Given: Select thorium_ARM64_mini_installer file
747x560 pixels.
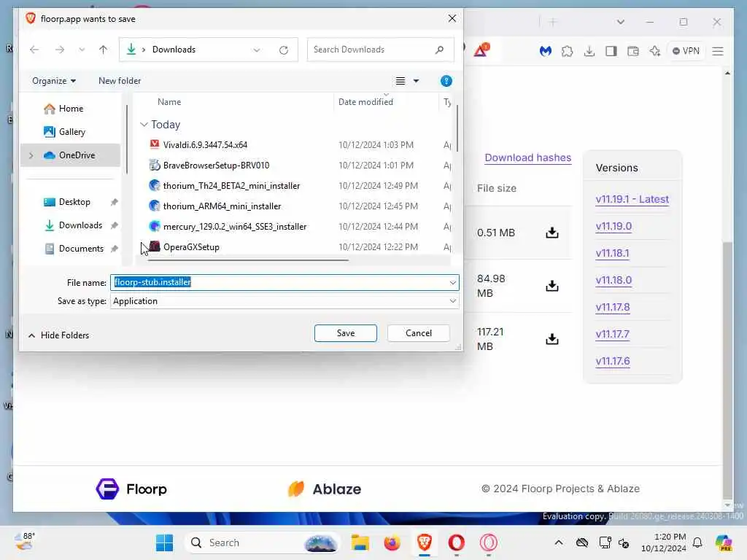Looking at the screenshot, I should 222,206.
